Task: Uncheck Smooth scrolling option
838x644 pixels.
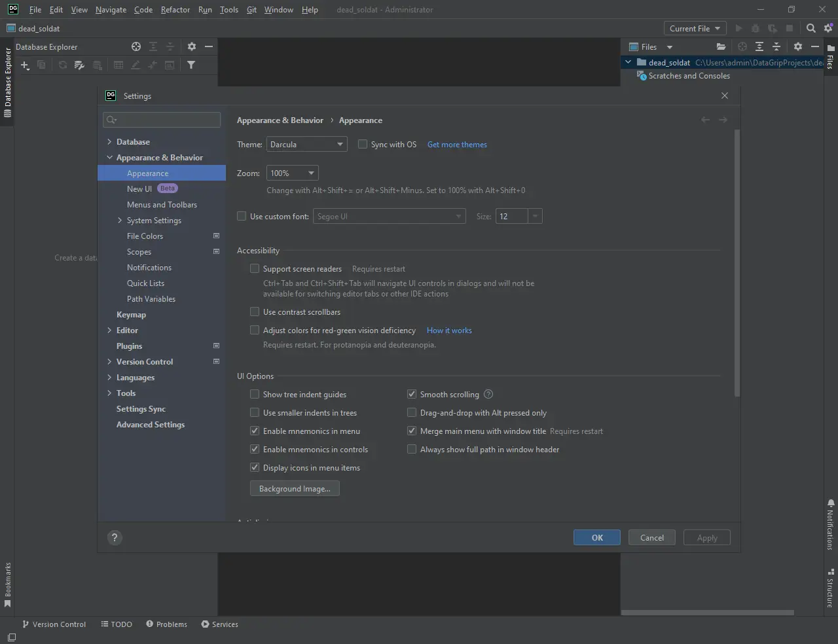Action: [x=412, y=394]
